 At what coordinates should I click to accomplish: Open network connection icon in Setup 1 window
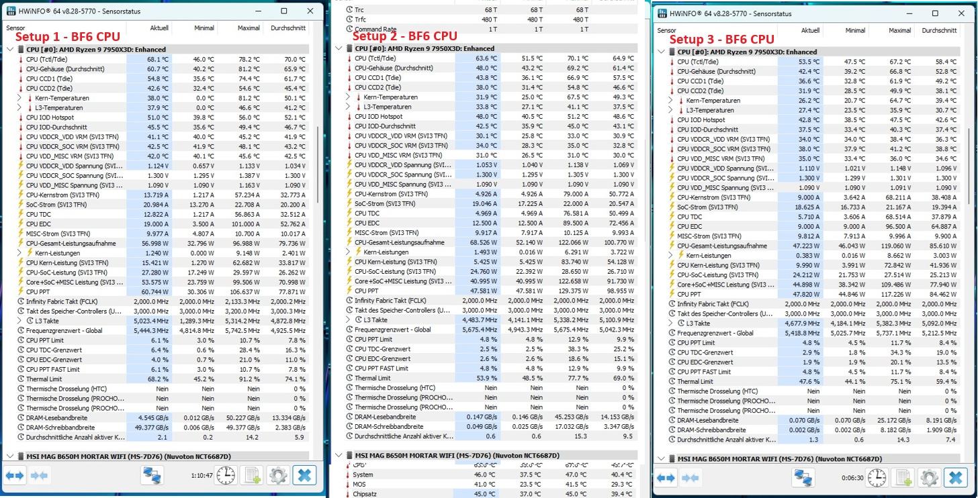tap(152, 476)
